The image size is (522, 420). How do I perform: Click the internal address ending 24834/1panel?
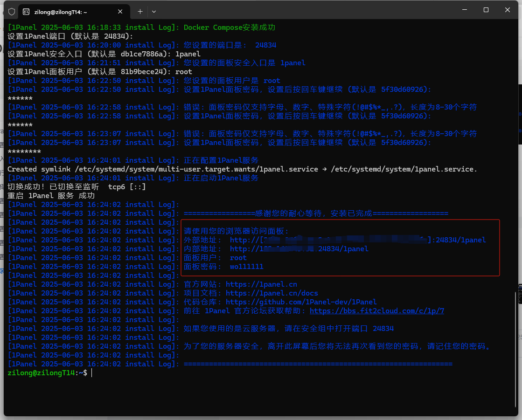(299, 249)
